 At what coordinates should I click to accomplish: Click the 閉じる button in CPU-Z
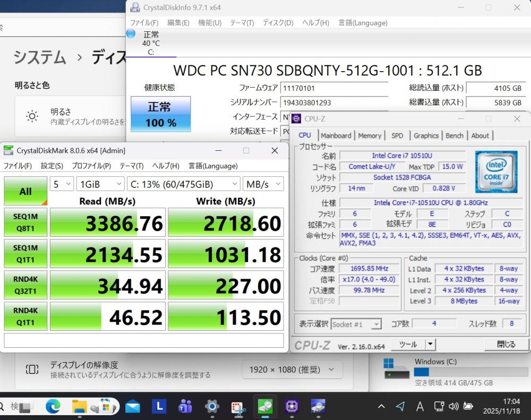pyautogui.click(x=506, y=344)
